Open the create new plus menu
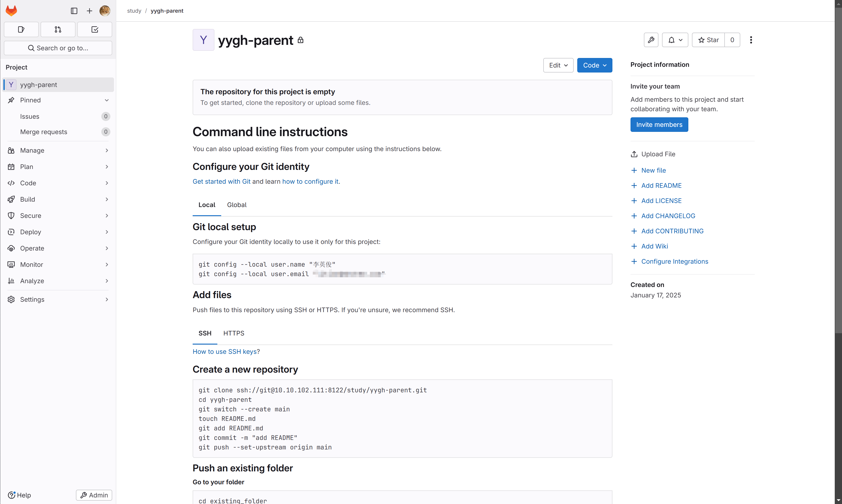 pyautogui.click(x=89, y=11)
